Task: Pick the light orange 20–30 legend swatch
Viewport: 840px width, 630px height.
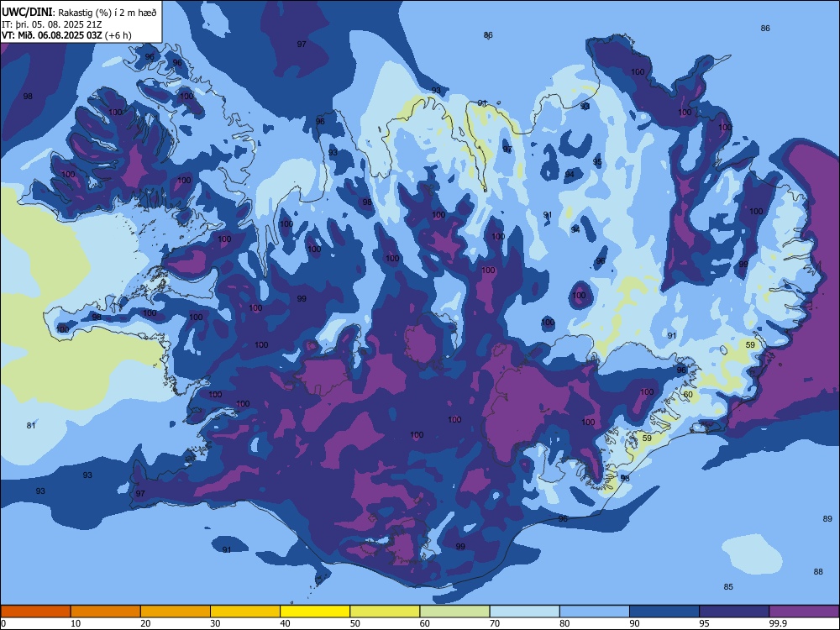Action: click(x=176, y=612)
